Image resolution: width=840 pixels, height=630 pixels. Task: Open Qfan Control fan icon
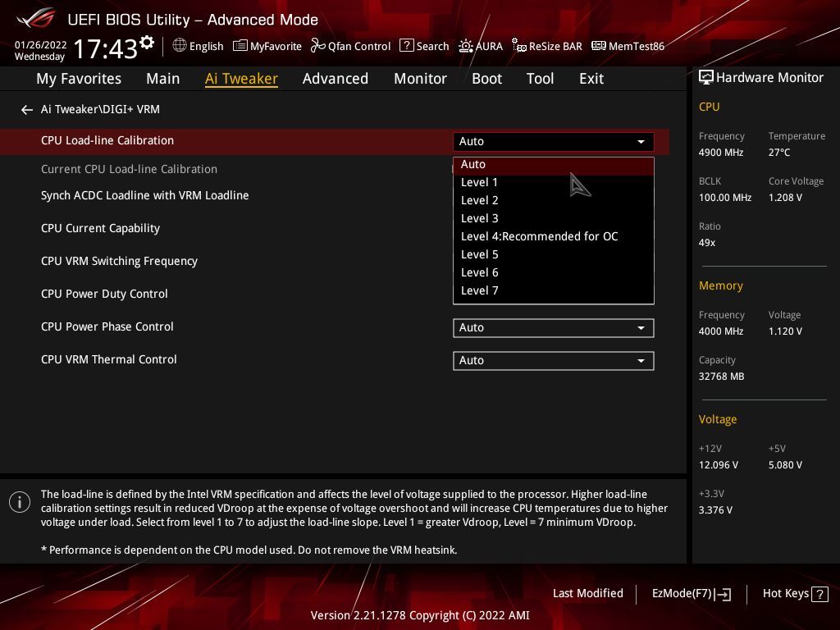click(x=317, y=46)
